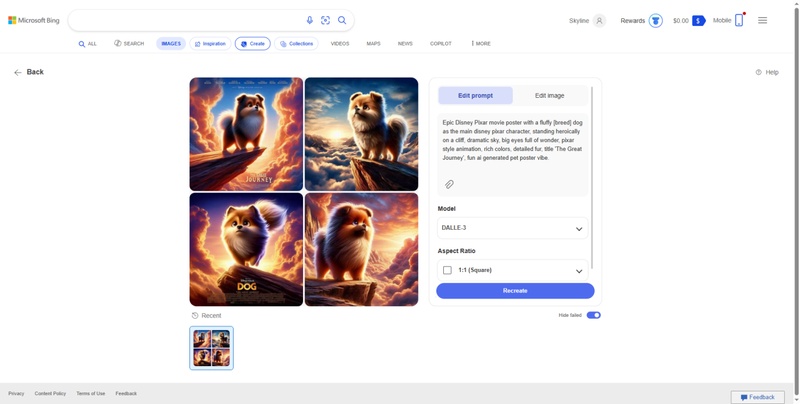Open the Collections pill
The width and height of the screenshot is (800, 404).
296,44
